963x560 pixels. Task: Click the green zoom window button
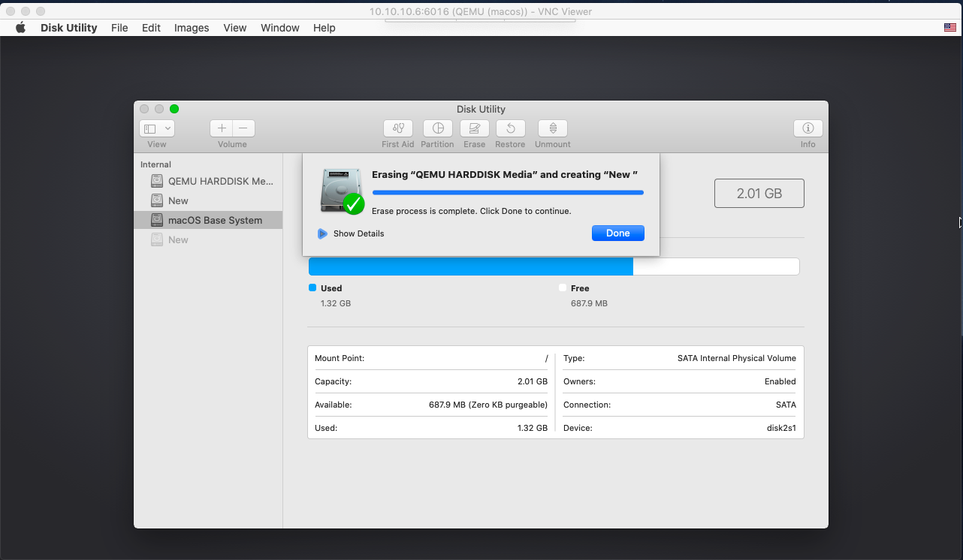click(x=174, y=109)
